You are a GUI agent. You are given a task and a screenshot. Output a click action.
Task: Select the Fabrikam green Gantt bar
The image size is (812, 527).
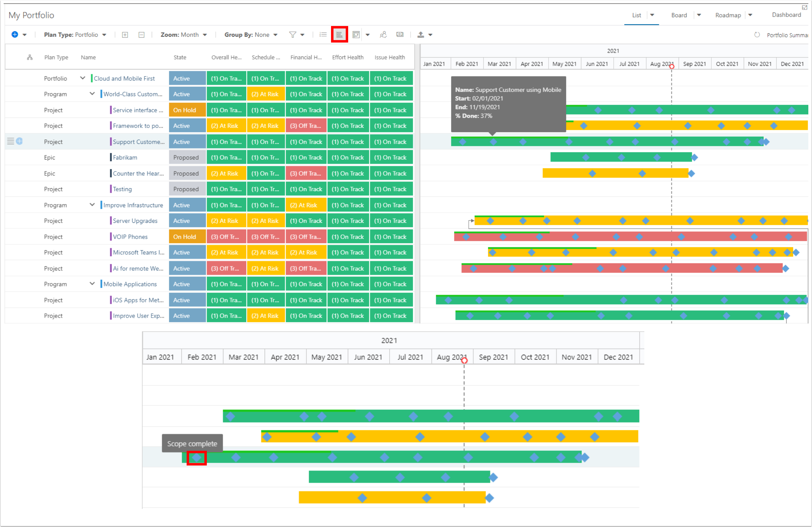coord(621,157)
